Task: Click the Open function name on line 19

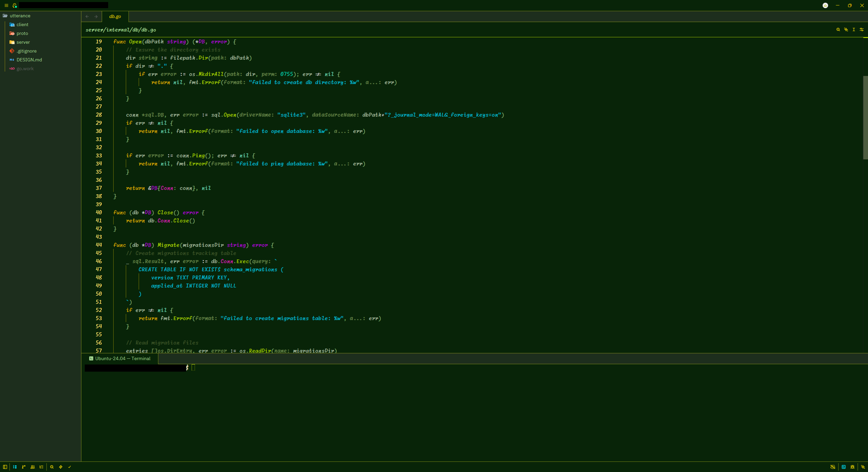Action: (135, 41)
